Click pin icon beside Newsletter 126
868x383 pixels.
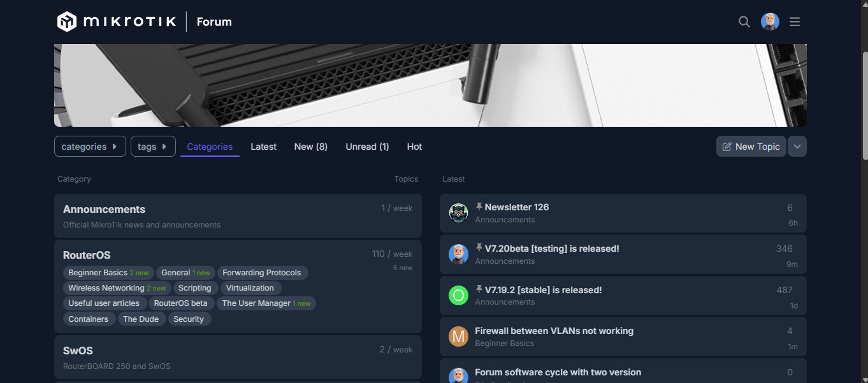[479, 207]
